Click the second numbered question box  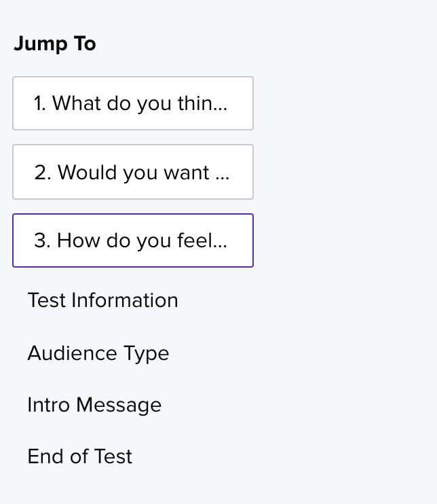(x=132, y=172)
